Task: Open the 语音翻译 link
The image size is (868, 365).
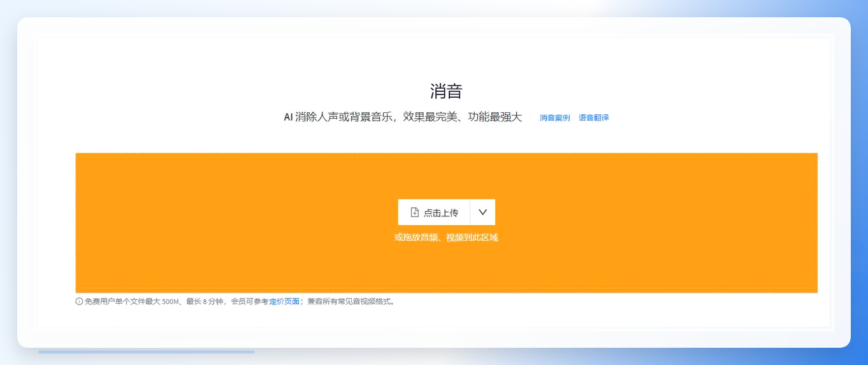Action: click(593, 118)
